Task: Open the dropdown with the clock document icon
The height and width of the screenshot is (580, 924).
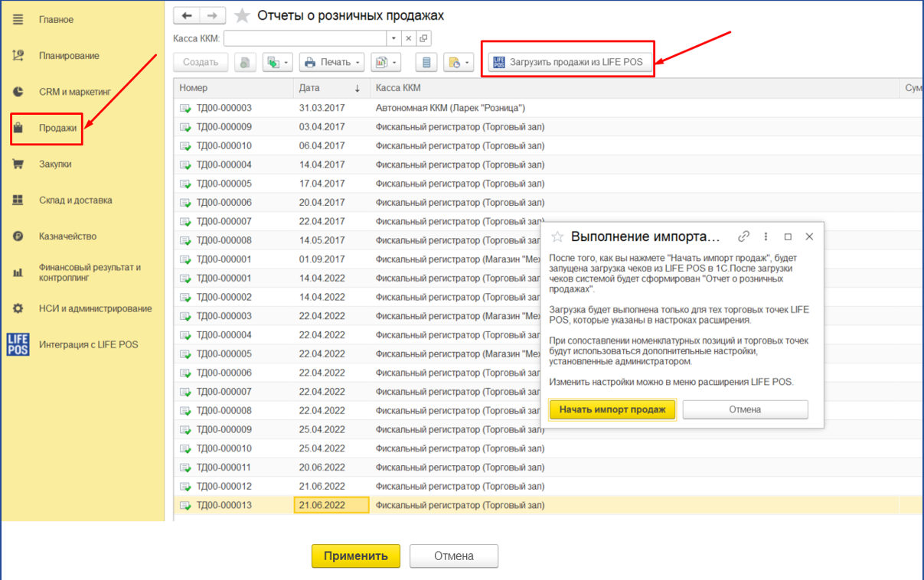Action: point(459,62)
